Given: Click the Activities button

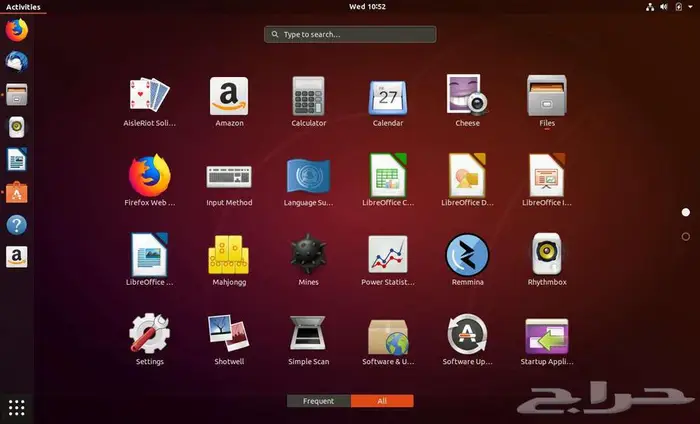Looking at the screenshot, I should 23,7.
